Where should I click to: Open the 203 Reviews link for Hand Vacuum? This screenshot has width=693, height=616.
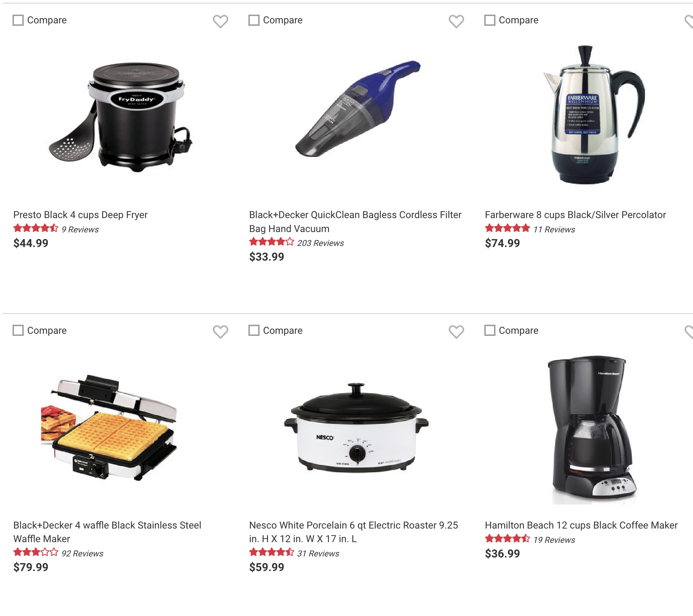coord(320,243)
